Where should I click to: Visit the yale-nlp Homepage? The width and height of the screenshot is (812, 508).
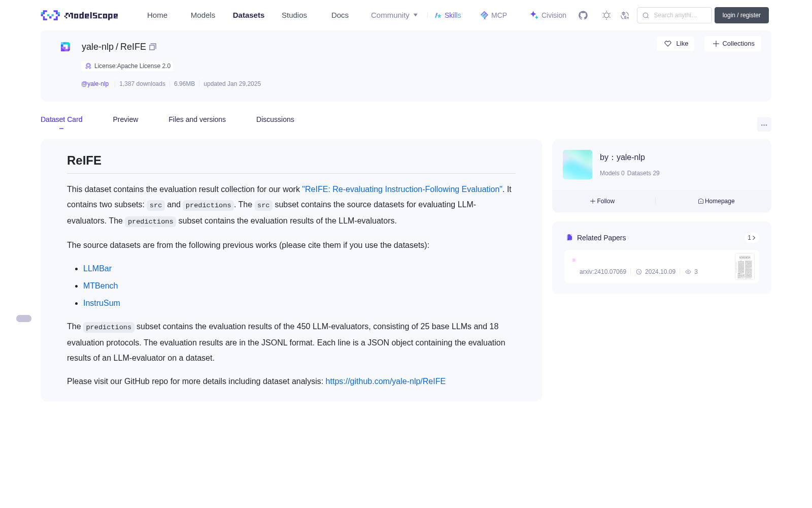pos(716,201)
